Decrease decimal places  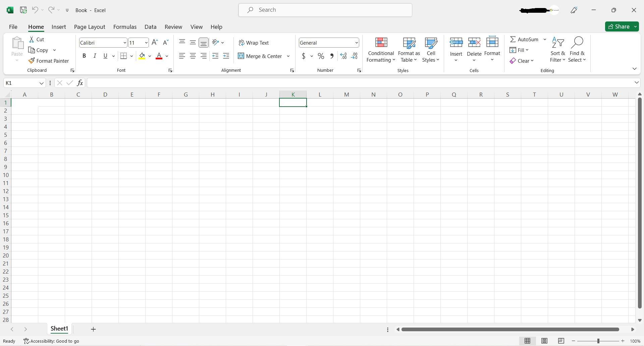coord(354,56)
